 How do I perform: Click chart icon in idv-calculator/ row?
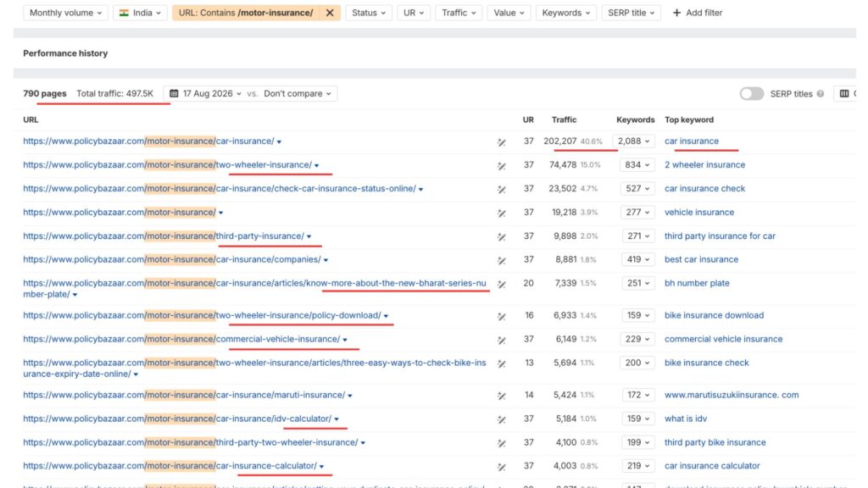click(502, 420)
